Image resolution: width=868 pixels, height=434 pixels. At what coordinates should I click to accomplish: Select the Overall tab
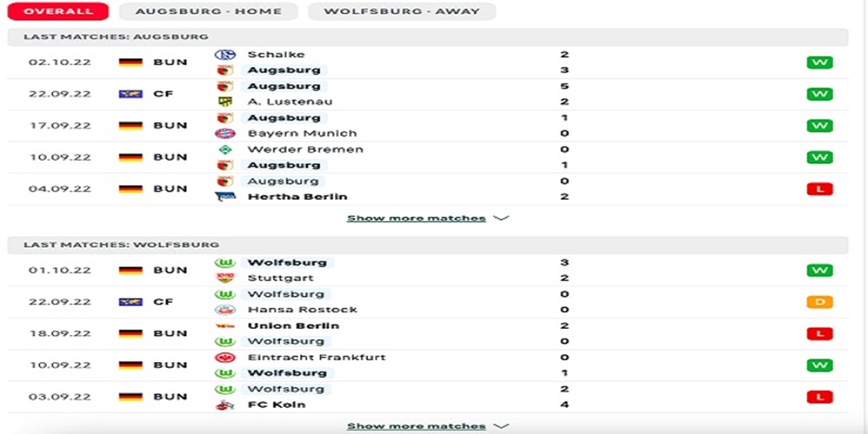[58, 11]
